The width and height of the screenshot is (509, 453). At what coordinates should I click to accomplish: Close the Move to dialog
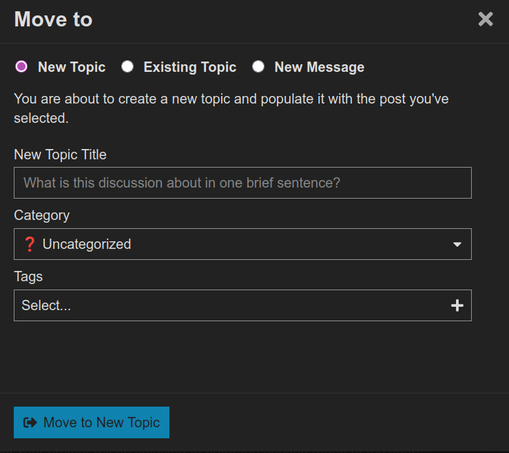(485, 19)
